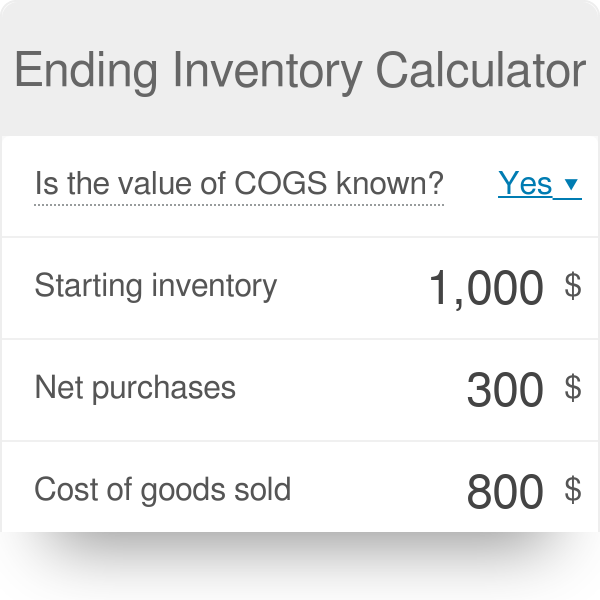Click the word 'sold' in the last row
Viewport: 600px width, 600px height.
click(x=264, y=490)
